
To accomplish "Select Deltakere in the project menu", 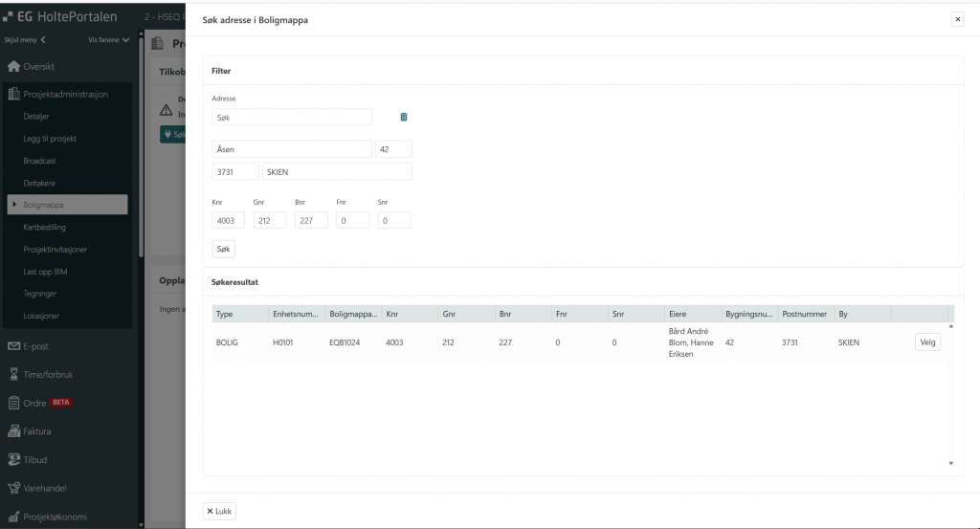I will coord(40,183).
